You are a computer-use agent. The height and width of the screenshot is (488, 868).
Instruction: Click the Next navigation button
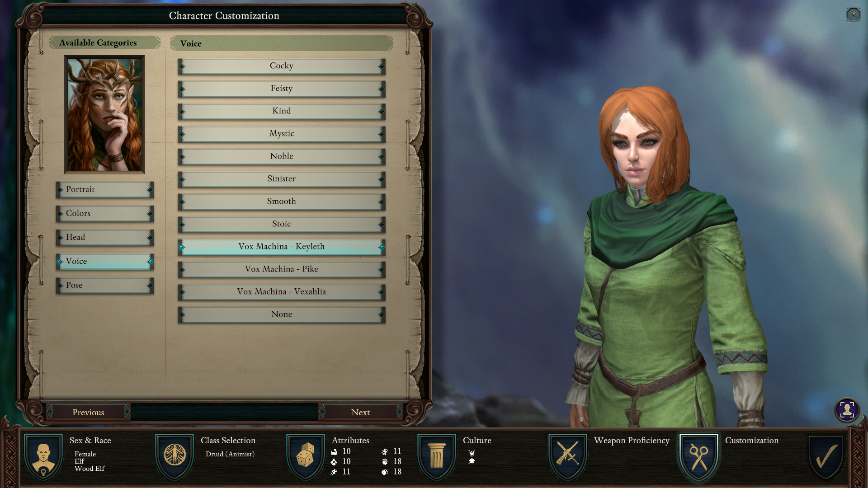tap(360, 413)
